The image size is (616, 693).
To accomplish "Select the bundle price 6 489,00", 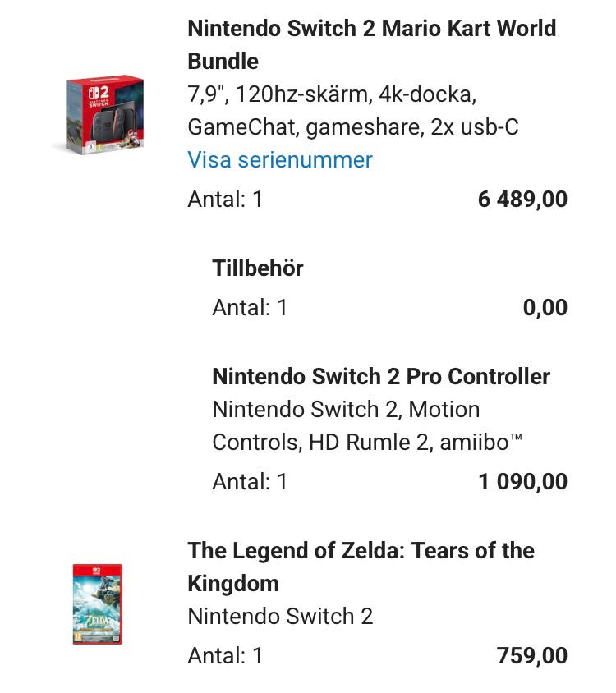I will 522,200.
